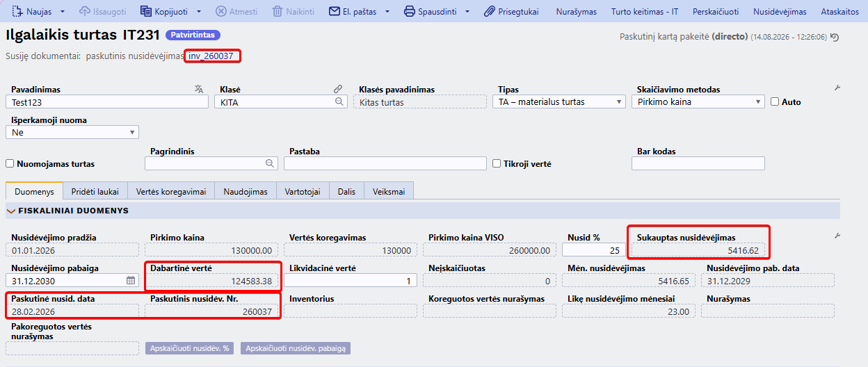Click the Naikinti delete button
Viewport: 868px width, 367px height.
coord(293,12)
